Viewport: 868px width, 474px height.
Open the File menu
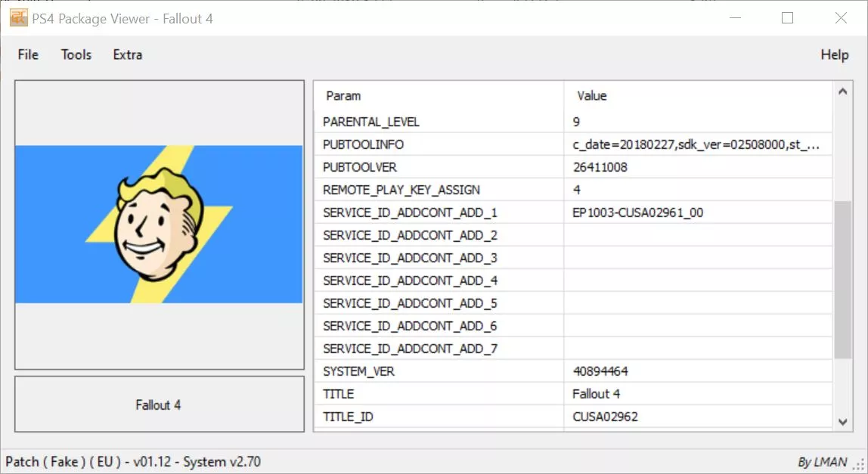point(28,54)
